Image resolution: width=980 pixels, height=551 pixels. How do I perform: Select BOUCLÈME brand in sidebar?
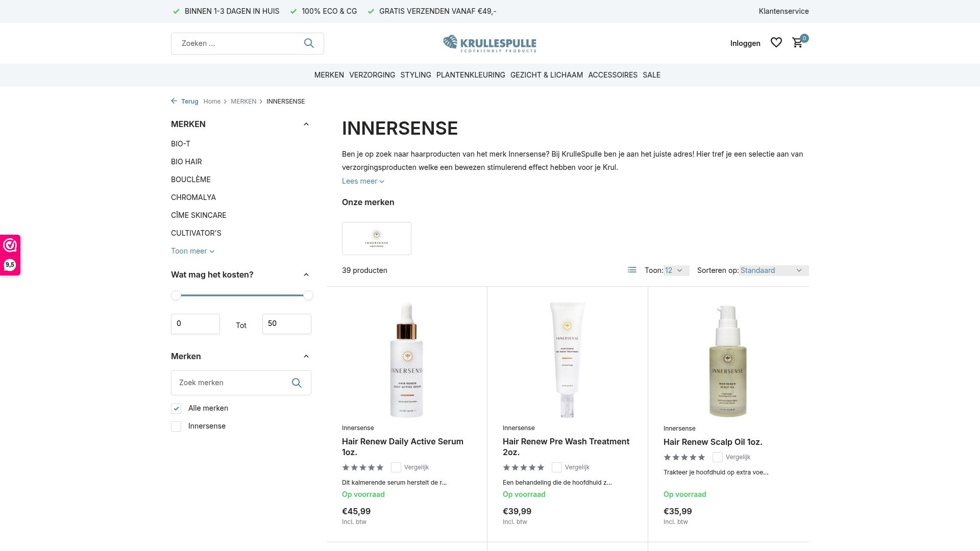tap(191, 180)
